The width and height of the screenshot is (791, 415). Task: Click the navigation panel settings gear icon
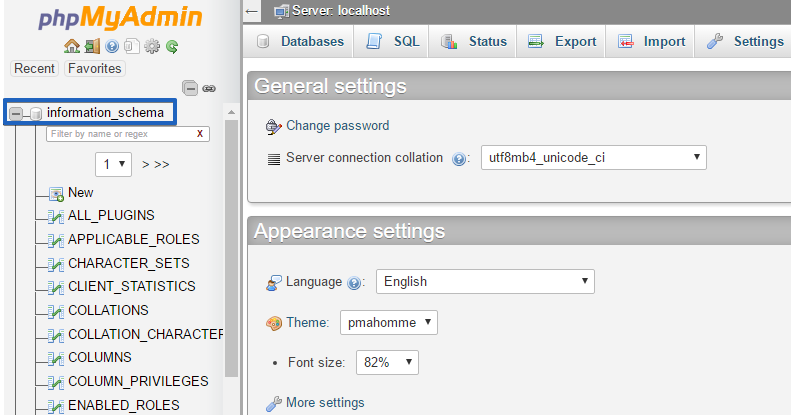click(152, 46)
